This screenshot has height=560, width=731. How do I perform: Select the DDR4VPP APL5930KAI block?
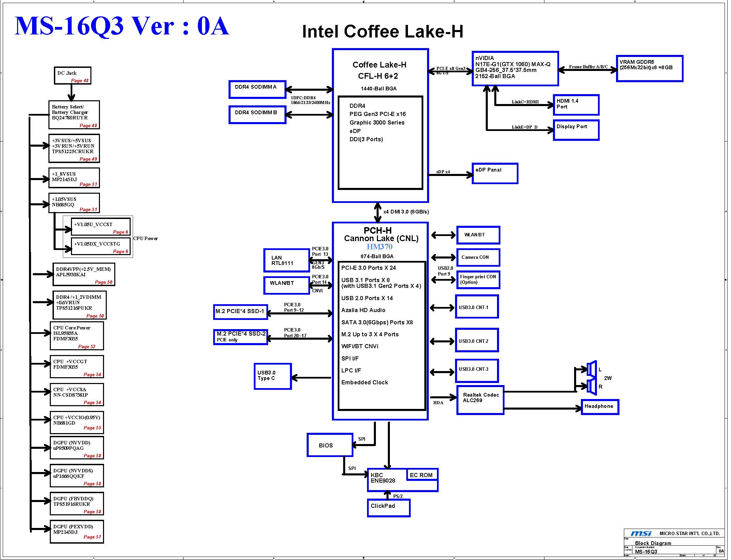(x=84, y=274)
